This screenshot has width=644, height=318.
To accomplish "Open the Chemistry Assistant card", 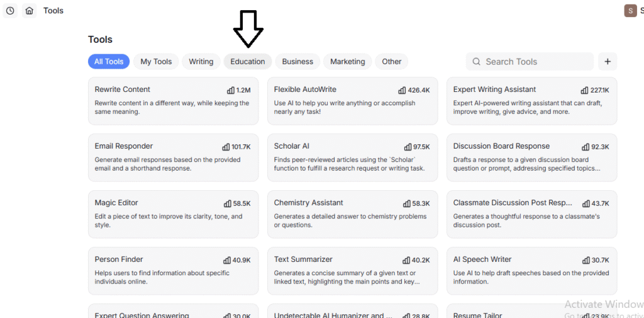I will pyautogui.click(x=352, y=214).
